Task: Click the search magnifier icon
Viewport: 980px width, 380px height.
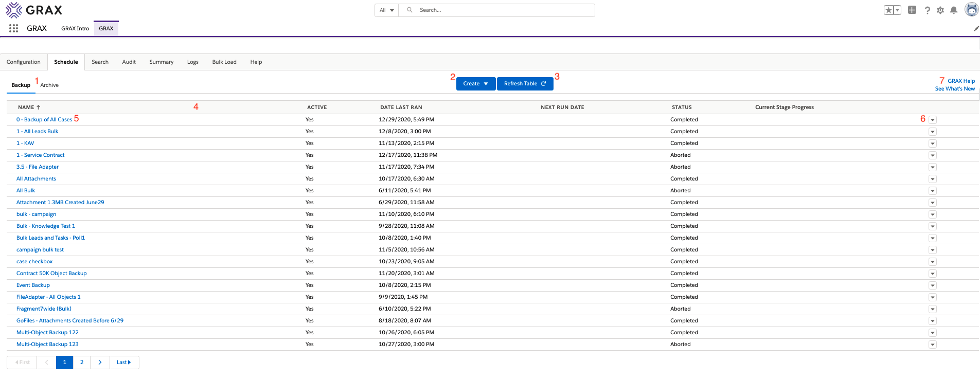Action: pyautogui.click(x=409, y=10)
